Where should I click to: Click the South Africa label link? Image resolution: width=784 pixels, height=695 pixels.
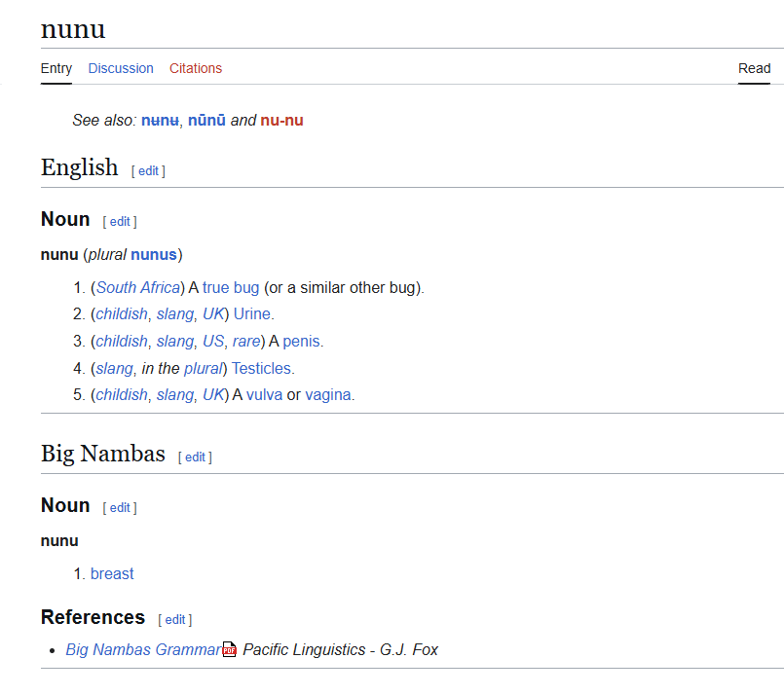(137, 287)
